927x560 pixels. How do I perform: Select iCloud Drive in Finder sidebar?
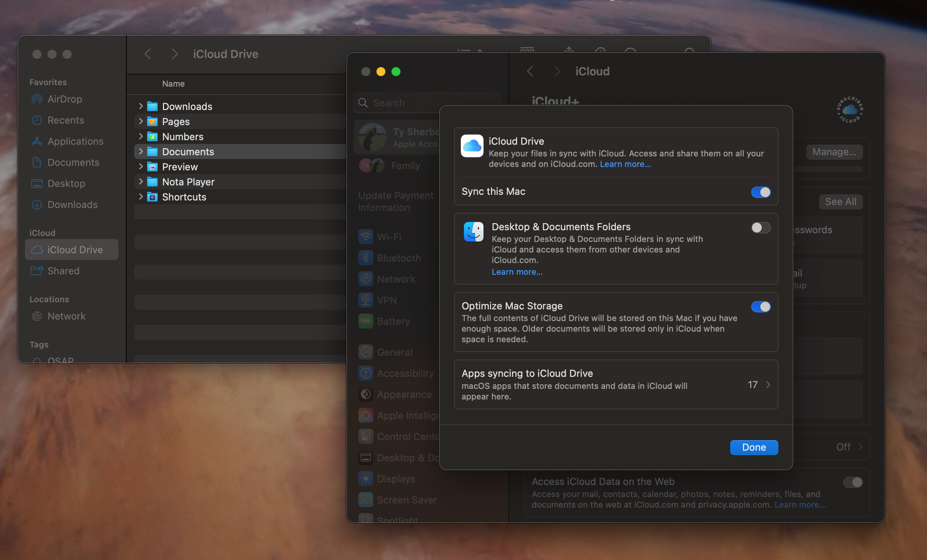click(x=72, y=249)
